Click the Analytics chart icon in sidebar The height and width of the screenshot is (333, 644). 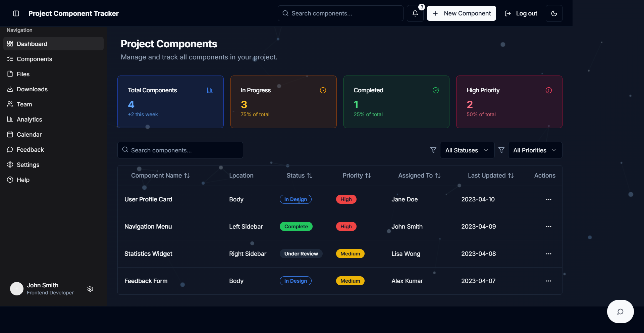tap(10, 119)
